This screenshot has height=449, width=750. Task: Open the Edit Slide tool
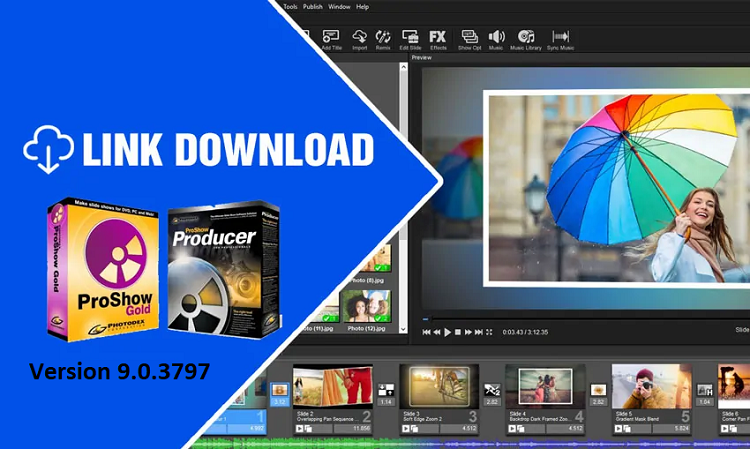point(410,40)
